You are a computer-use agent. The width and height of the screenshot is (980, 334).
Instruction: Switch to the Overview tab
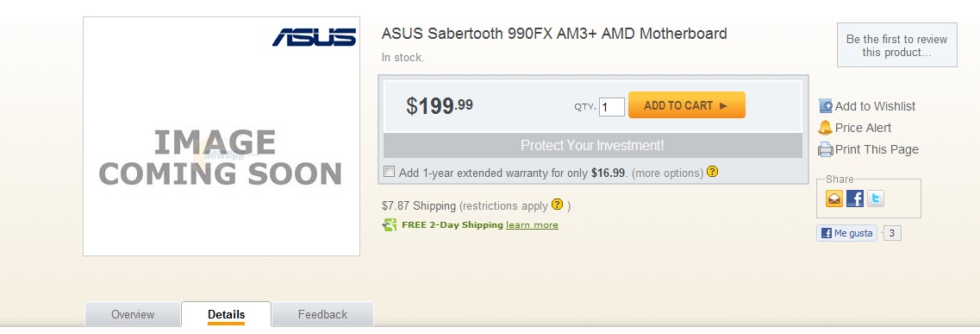click(133, 315)
